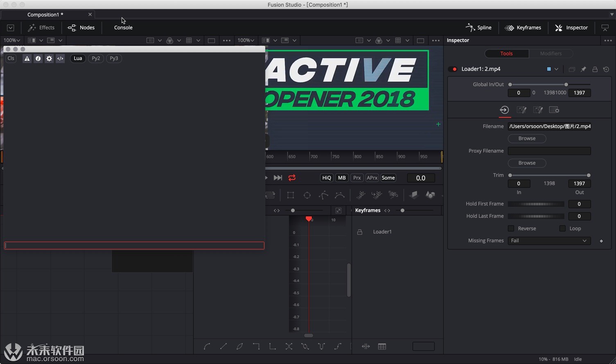Click the monitor icon beside Inspector

605,27
